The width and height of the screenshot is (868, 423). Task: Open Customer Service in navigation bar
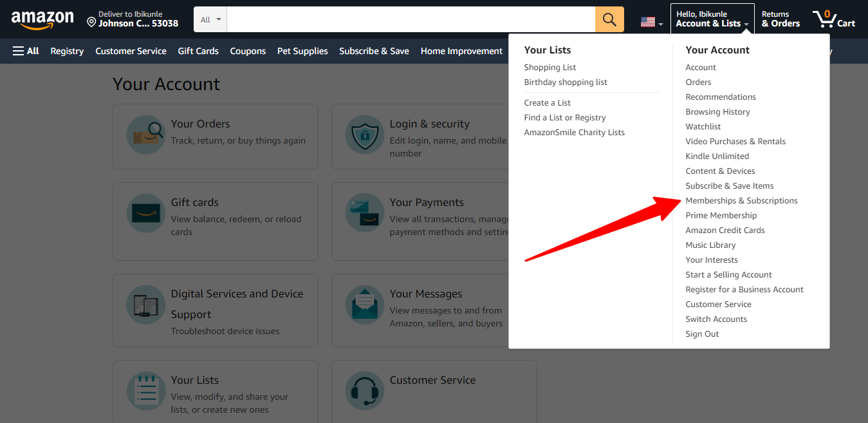pos(131,51)
